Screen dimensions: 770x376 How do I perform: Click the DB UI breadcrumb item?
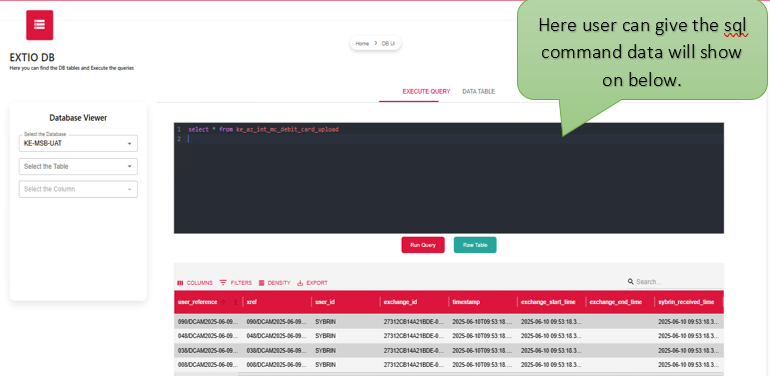click(x=388, y=44)
